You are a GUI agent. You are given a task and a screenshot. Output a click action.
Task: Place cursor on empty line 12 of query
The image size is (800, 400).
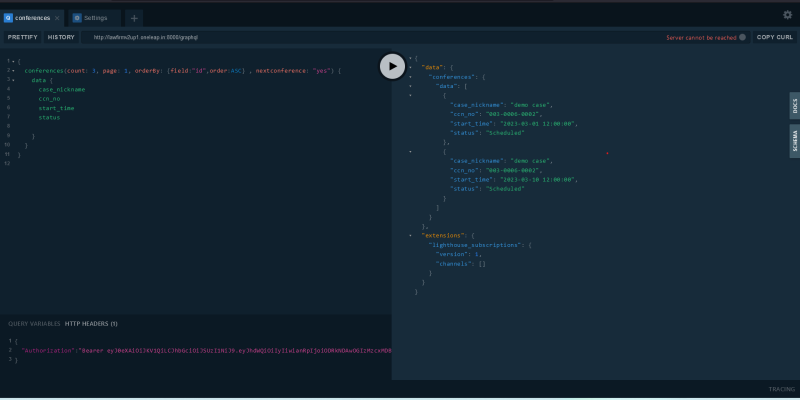coord(204,164)
